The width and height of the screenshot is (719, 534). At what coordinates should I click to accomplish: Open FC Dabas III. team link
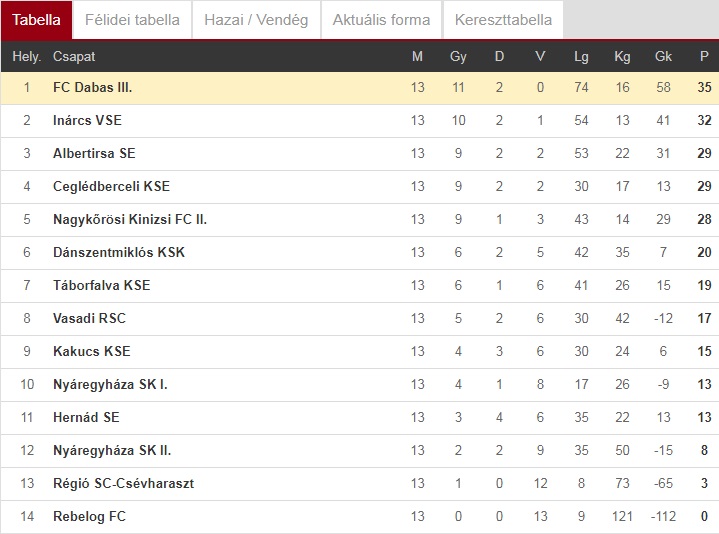pos(93,87)
